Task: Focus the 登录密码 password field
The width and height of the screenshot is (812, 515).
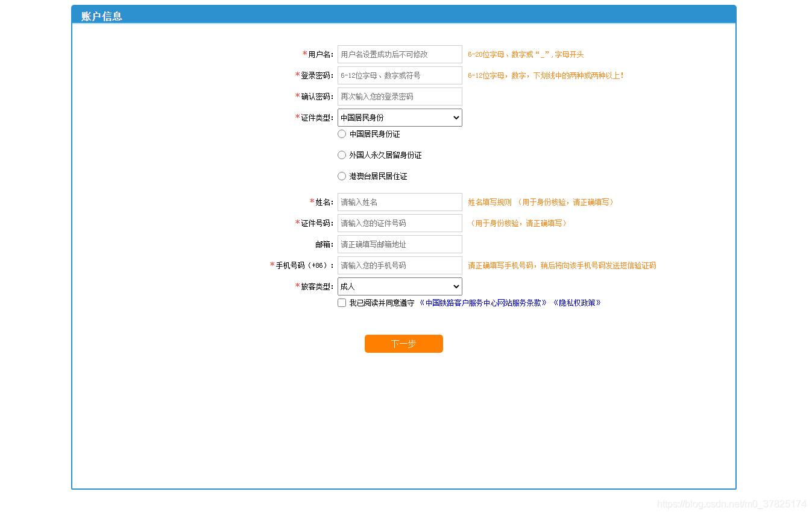Action: [x=399, y=75]
